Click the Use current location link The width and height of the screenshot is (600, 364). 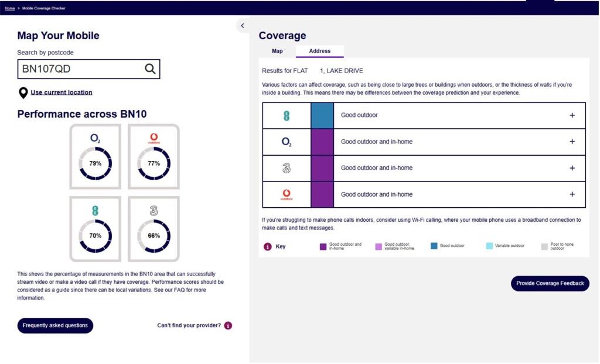pos(61,92)
